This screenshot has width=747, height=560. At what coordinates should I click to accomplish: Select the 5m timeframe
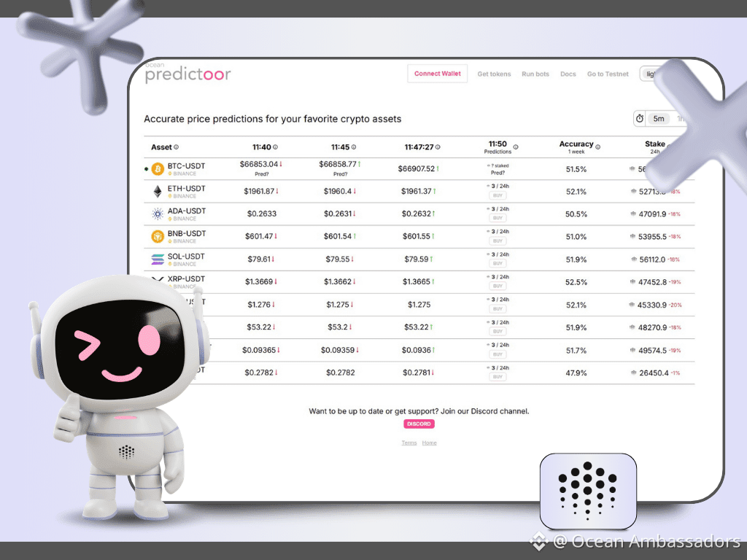[x=659, y=119]
